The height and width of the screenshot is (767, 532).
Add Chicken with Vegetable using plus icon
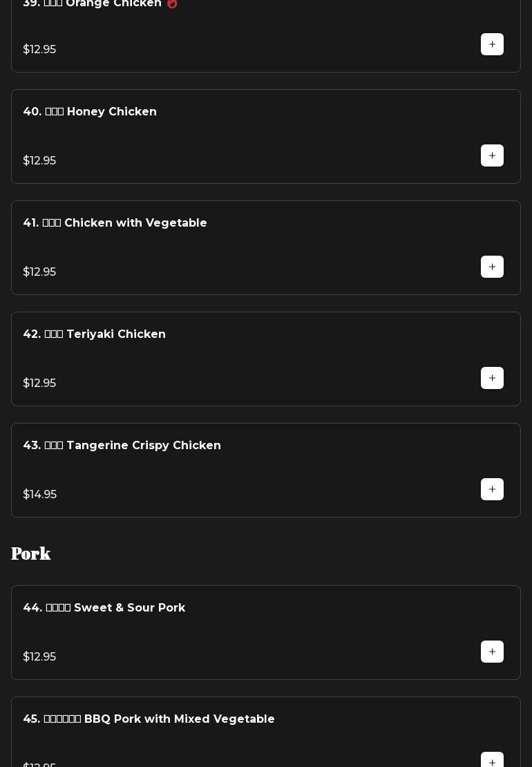click(492, 267)
